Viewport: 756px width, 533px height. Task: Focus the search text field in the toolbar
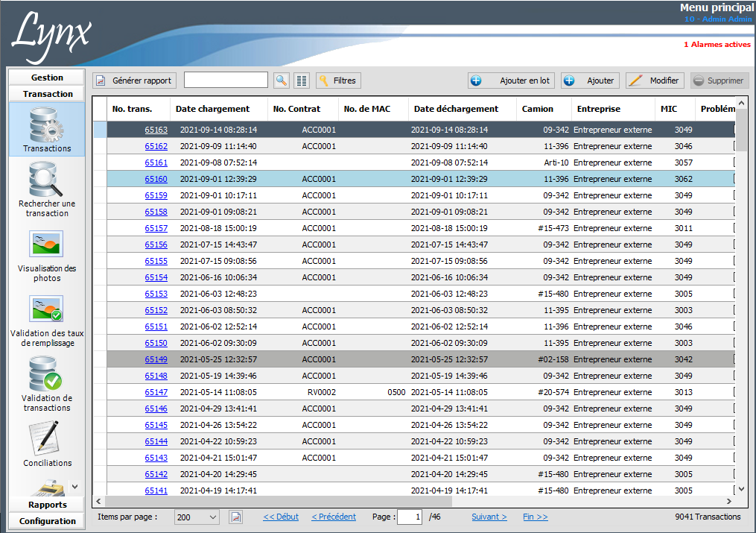226,80
